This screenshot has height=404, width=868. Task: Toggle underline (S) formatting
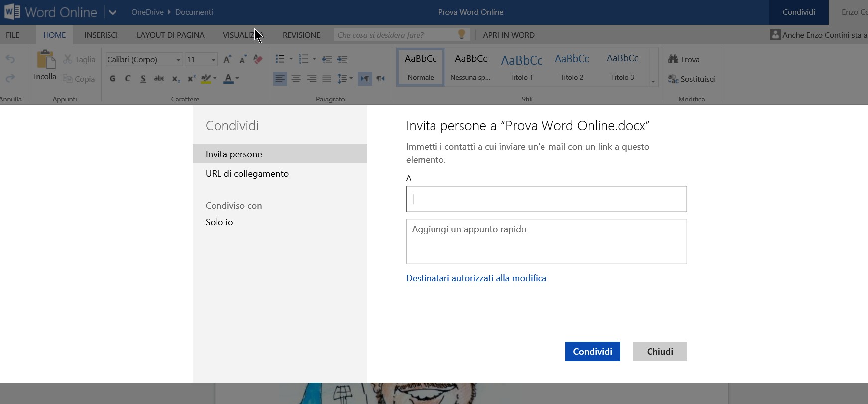point(143,79)
